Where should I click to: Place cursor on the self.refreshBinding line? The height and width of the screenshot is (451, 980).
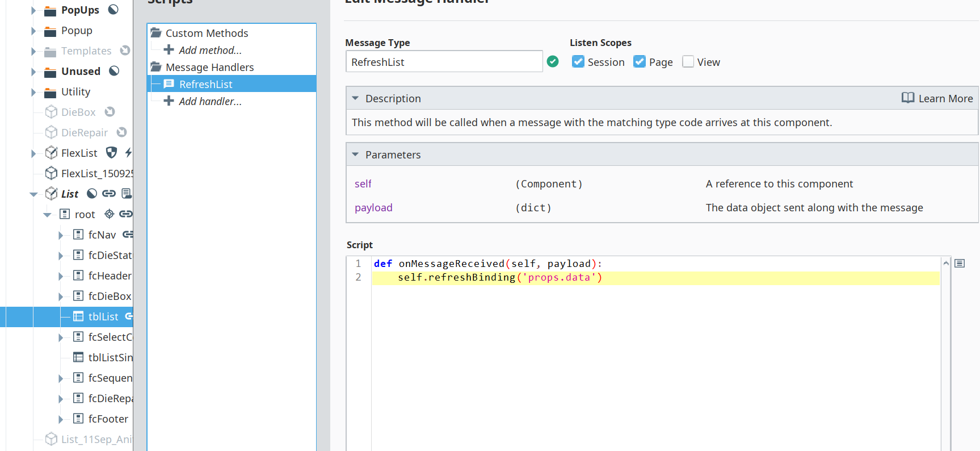[655, 277]
